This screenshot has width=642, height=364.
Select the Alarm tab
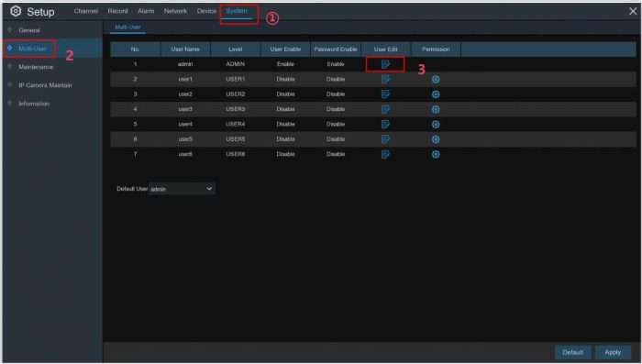coord(146,11)
